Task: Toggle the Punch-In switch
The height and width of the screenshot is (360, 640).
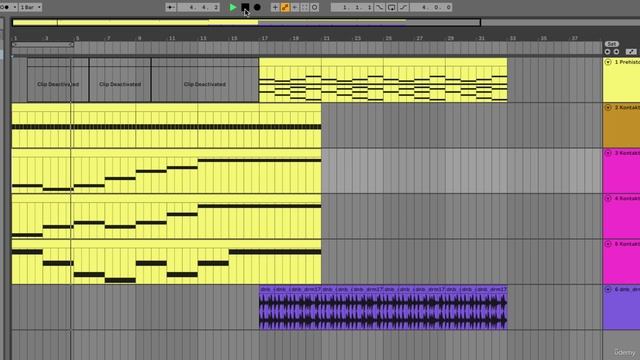Action: tap(380, 7)
